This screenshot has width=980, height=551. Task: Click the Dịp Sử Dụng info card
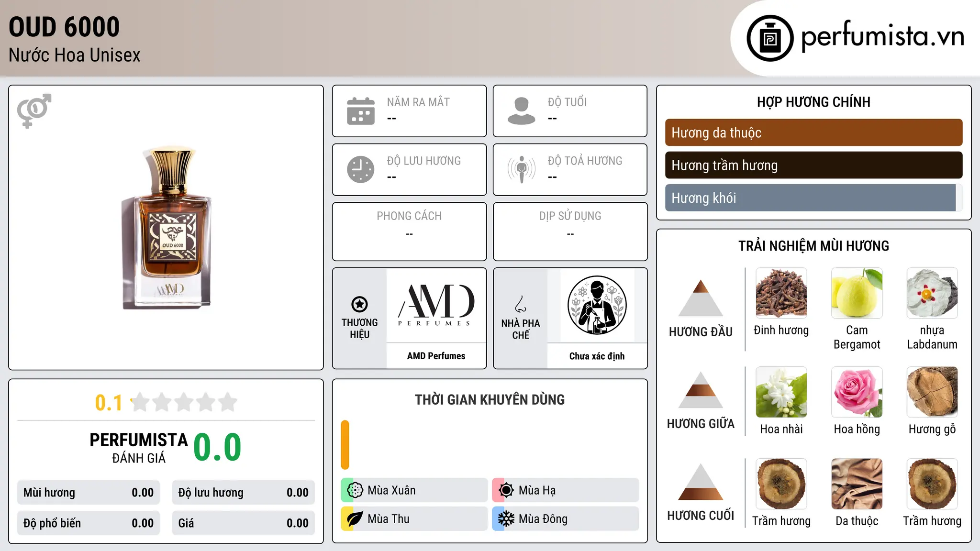click(x=570, y=231)
